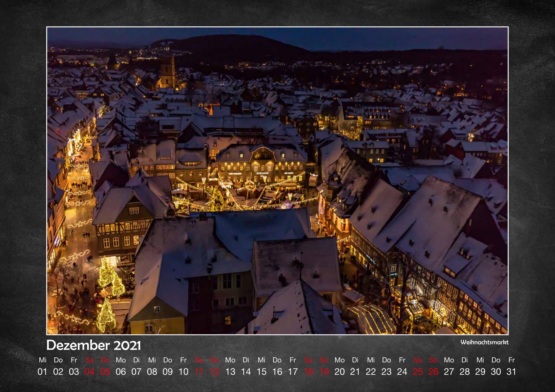
Task: Choose the red date 12
Action: point(214,371)
